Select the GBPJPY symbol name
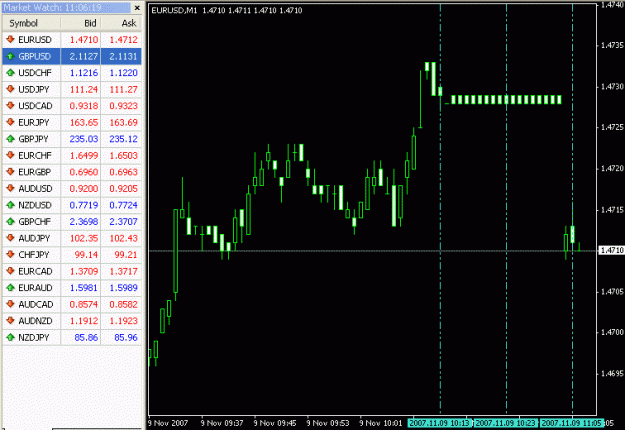Image resolution: width=625 pixels, height=430 pixels. [33, 139]
